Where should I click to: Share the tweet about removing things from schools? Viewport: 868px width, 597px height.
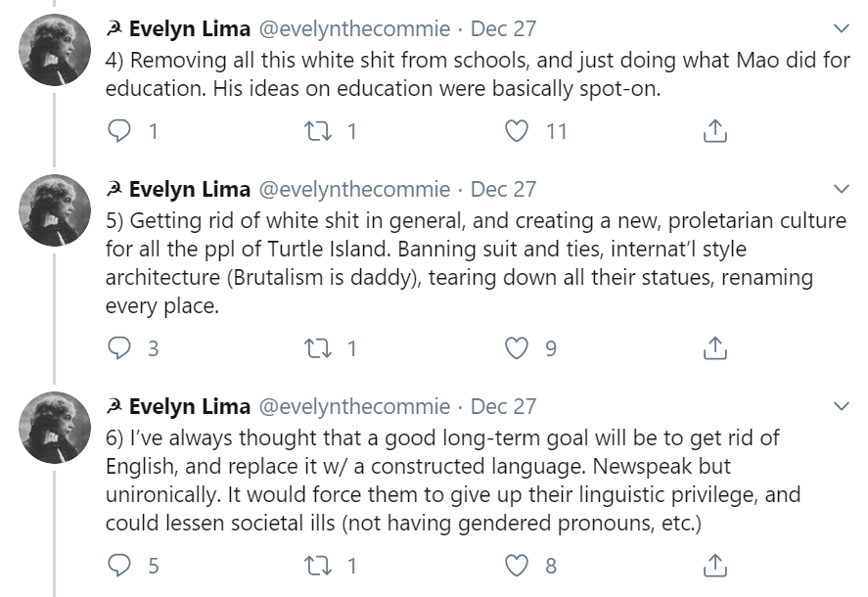point(715,130)
